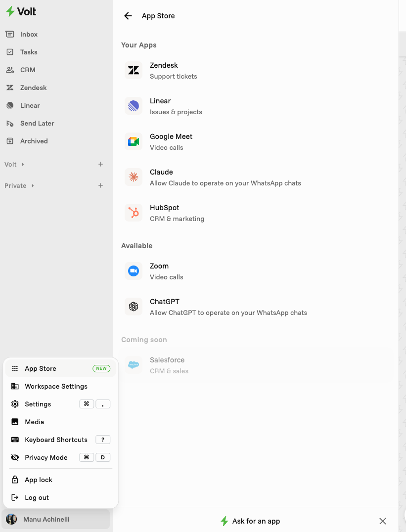Click the Salesforce cloud logo

point(134,365)
